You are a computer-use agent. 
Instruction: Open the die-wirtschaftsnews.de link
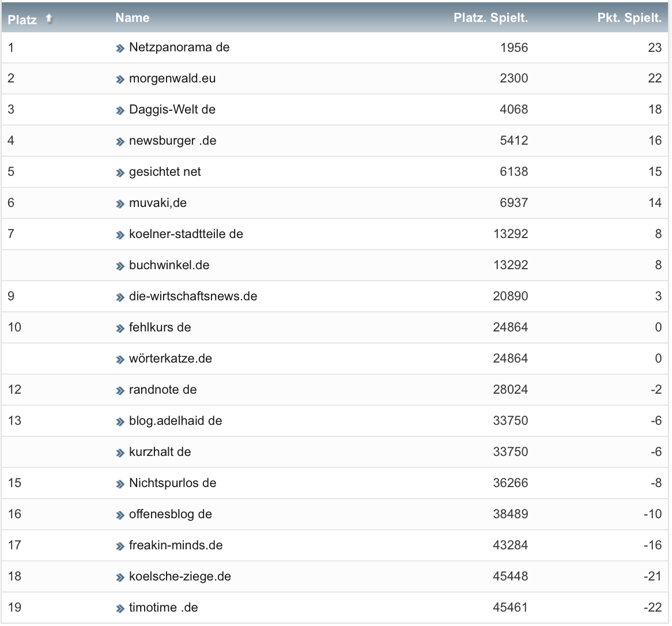pyautogui.click(x=193, y=296)
